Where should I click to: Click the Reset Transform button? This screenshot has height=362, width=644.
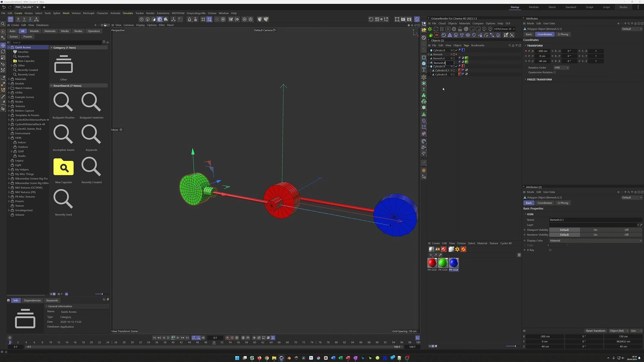[595, 331]
